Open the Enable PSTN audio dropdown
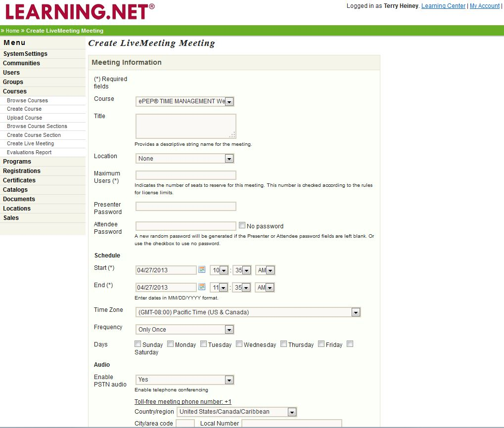 pyautogui.click(x=185, y=380)
